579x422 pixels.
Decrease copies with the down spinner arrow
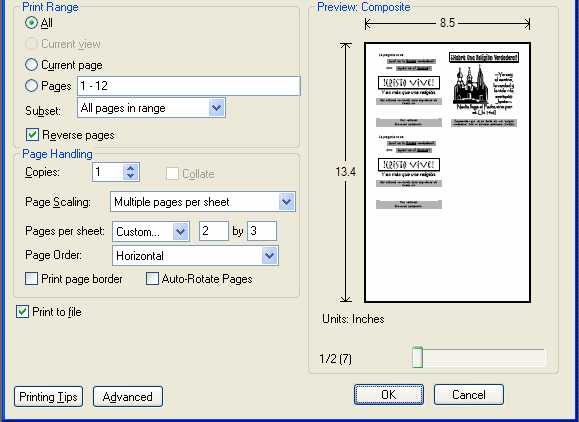pyautogui.click(x=131, y=176)
